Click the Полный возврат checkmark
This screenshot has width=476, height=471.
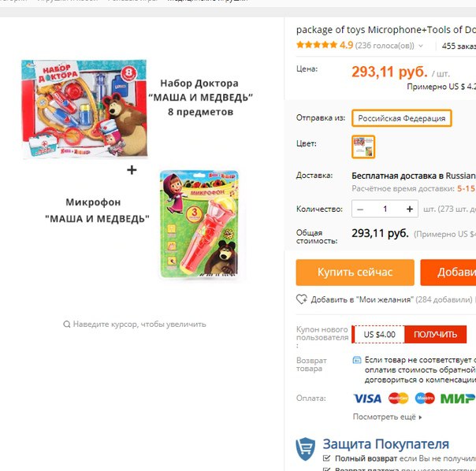[x=326, y=458]
